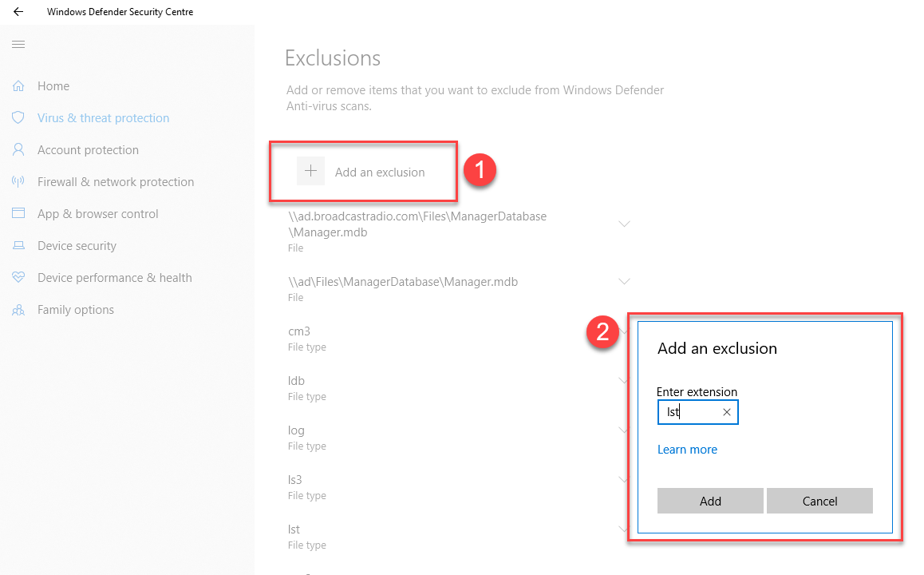924x575 pixels.
Task: Expand the \\ad\Files Manager.mdb exclusion chevron
Action: [x=624, y=281]
